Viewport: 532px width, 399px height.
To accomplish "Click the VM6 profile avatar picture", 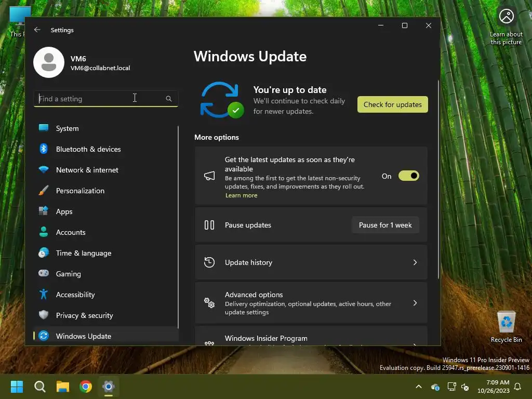I will point(49,62).
